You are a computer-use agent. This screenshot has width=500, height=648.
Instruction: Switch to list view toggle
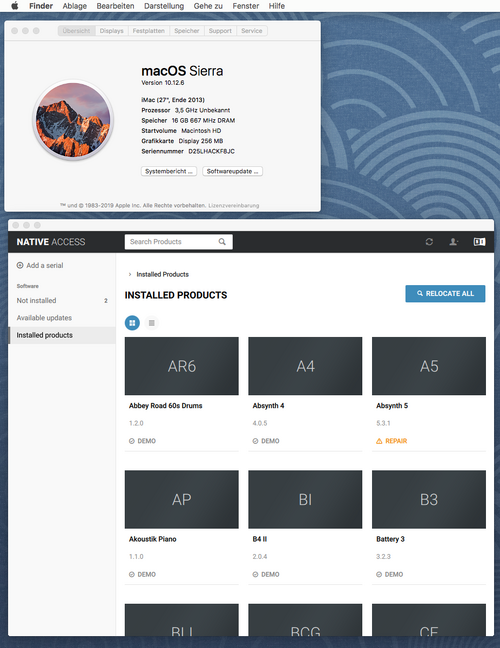point(152,323)
